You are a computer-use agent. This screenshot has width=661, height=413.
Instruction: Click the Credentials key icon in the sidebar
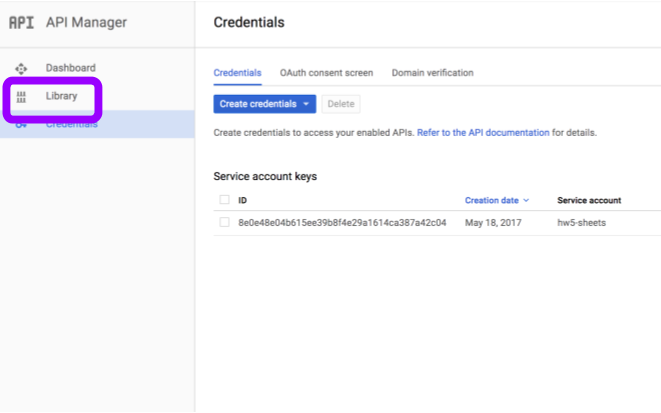tap(21, 125)
